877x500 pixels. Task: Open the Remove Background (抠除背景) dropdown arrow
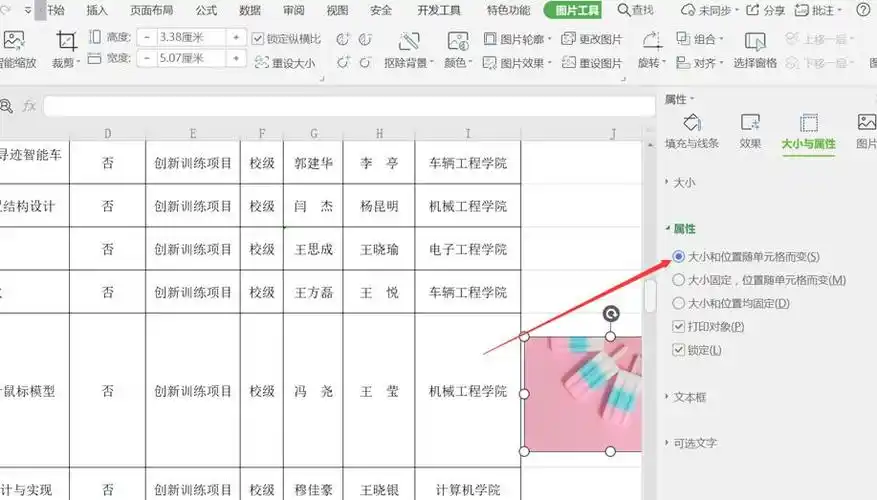432,63
